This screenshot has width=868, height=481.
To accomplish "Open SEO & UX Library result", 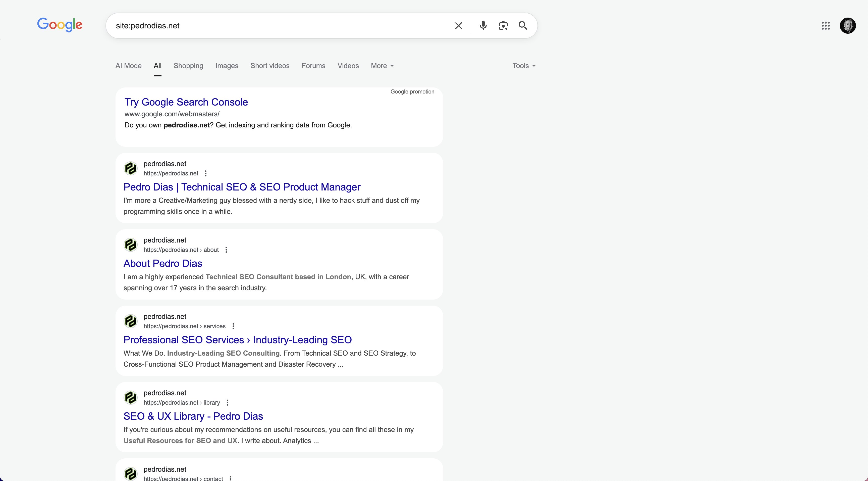I will [193, 416].
